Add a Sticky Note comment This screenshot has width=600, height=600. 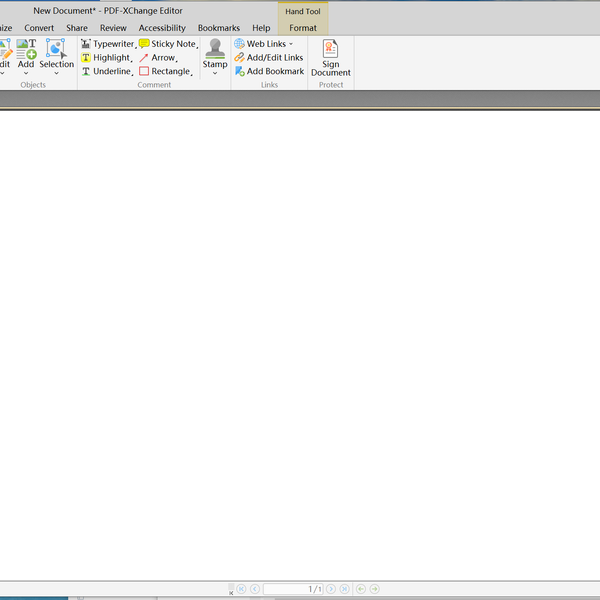[168, 44]
